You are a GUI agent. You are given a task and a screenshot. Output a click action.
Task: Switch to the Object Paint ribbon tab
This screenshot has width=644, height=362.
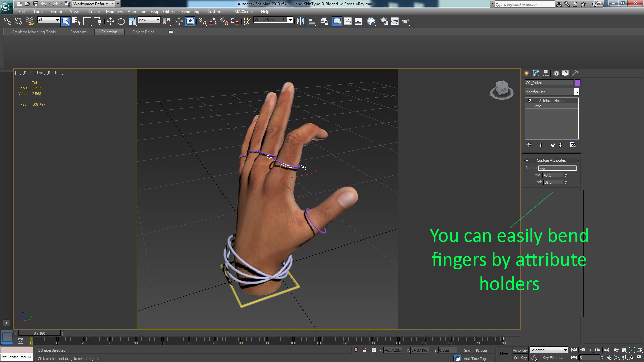coord(143,32)
